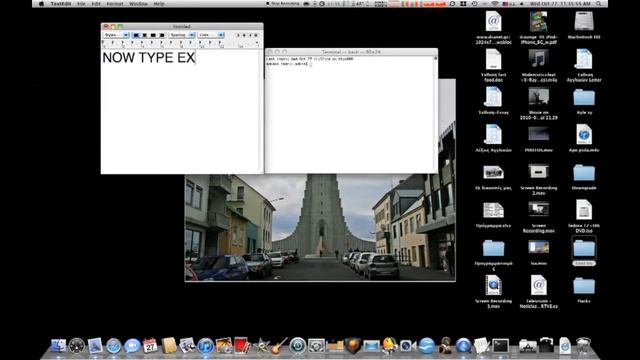Open iChat speech bubble in Dock
The image size is (640, 360).
pyautogui.click(x=132, y=346)
